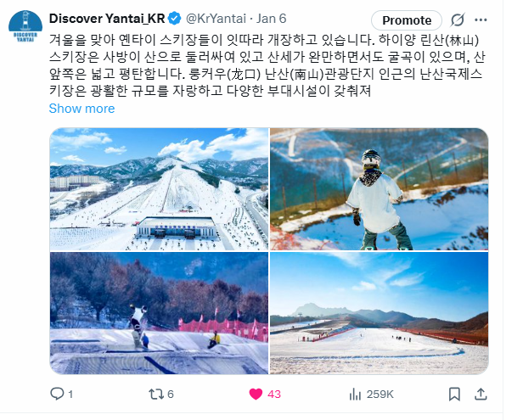
Task: Bookmark this Discover Yantai post
Action: [x=454, y=394]
